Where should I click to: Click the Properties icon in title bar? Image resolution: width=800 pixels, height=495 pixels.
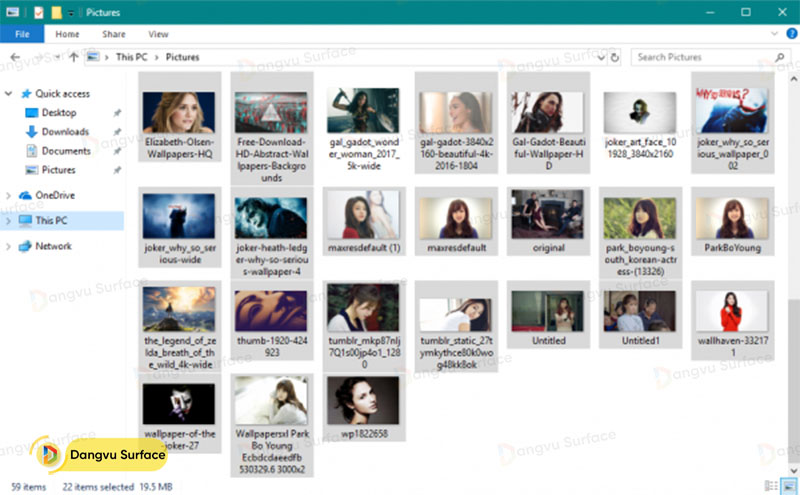[40, 12]
